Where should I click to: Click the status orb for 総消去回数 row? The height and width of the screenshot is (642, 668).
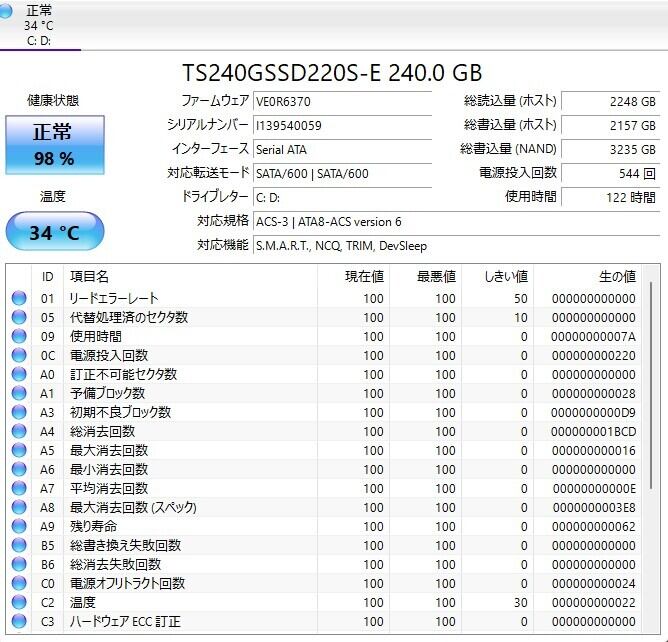coord(19,431)
